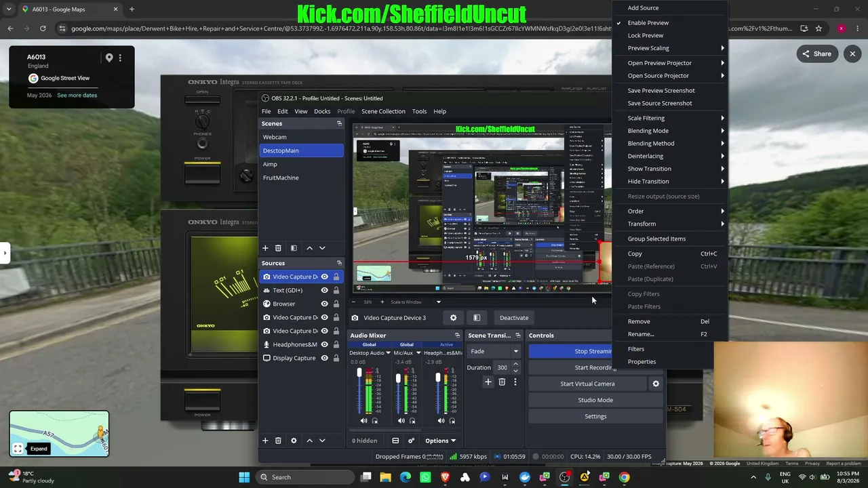This screenshot has height=488, width=868.
Task: Open properties gear for Video Capture Device 3
Action: (x=454, y=318)
